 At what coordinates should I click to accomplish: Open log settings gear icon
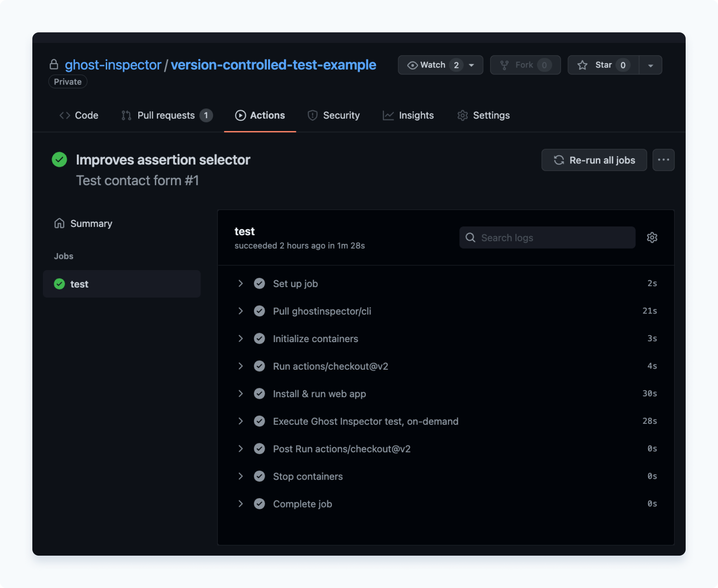click(652, 237)
